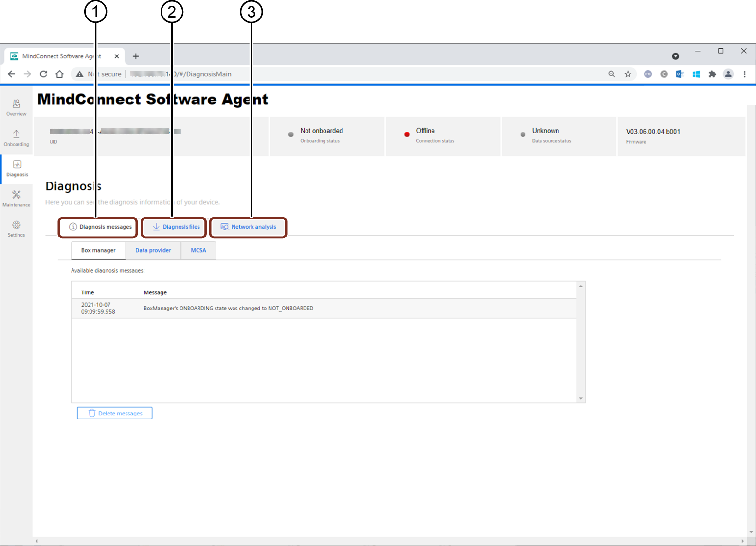Image resolution: width=756 pixels, height=546 pixels.
Task: Open the Diagnosis messages view
Action: (100, 227)
